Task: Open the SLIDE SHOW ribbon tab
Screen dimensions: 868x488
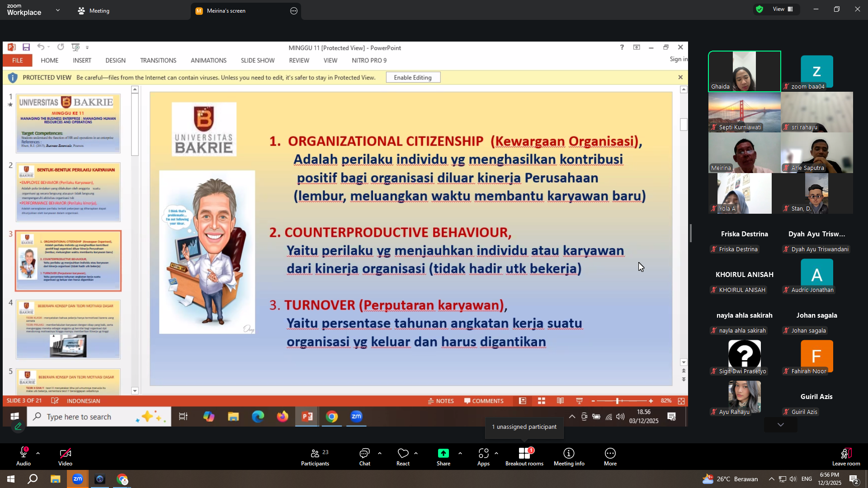Action: click(258, 60)
